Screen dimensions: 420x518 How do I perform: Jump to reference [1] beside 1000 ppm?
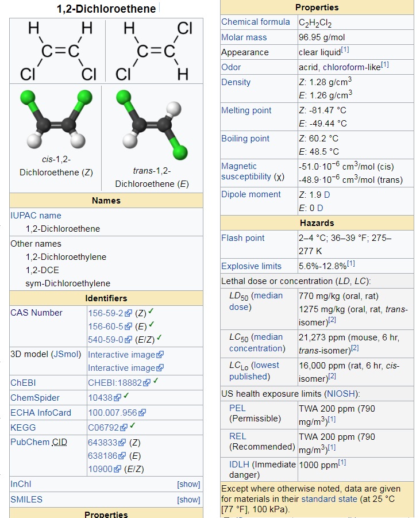[x=342, y=462]
